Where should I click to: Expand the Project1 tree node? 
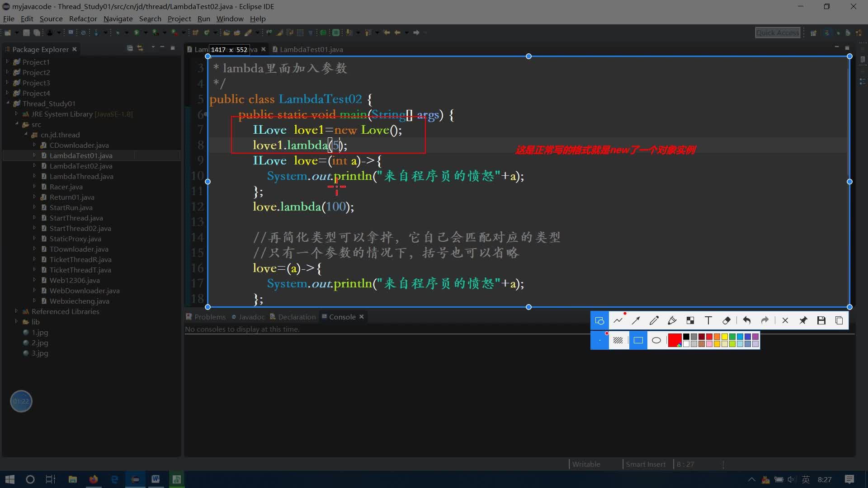coord(7,62)
